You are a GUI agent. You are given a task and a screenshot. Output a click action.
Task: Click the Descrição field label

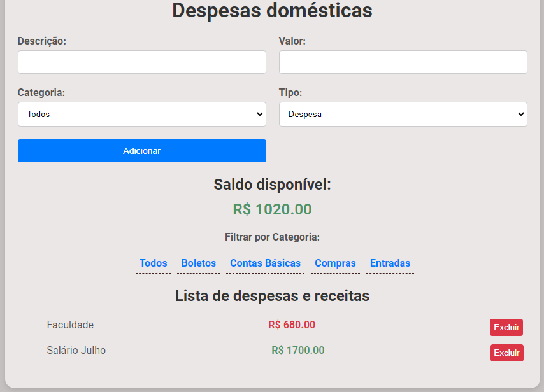coord(42,41)
